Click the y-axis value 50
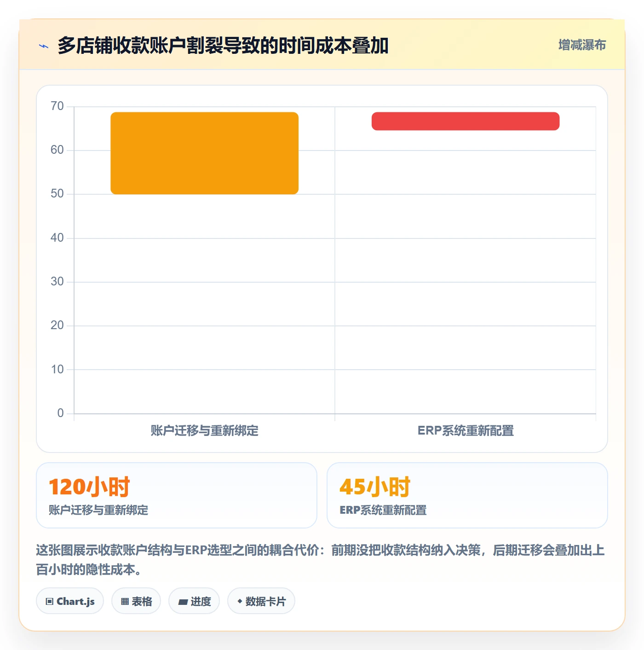644x650 pixels. [57, 194]
